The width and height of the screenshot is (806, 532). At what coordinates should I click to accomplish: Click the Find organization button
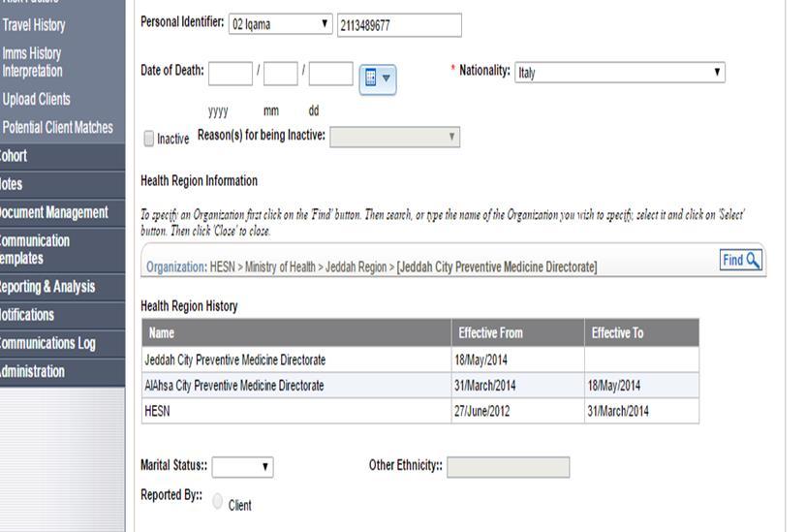(741, 260)
